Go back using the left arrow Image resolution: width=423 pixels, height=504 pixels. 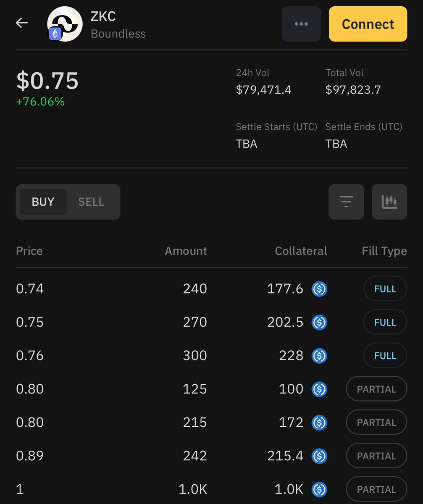coord(22,23)
